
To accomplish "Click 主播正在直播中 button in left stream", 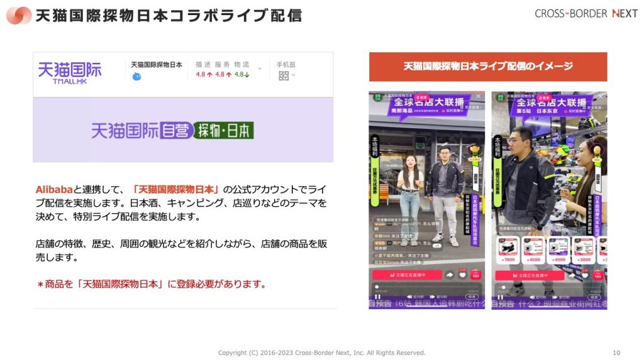I will point(407,275).
